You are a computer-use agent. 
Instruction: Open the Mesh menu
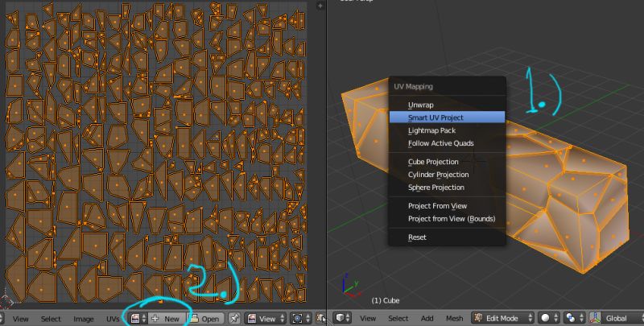[x=454, y=319]
